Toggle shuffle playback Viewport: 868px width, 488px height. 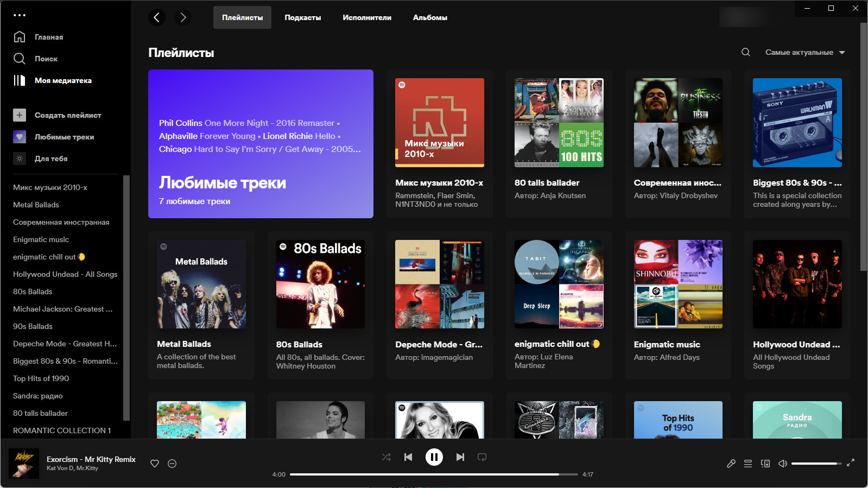(x=387, y=457)
